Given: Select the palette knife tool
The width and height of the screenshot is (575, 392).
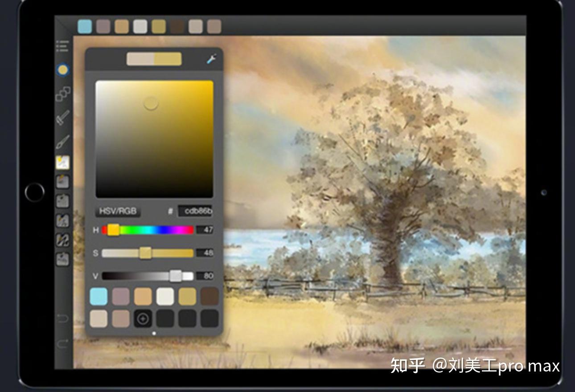Looking at the screenshot, I should point(62,118).
